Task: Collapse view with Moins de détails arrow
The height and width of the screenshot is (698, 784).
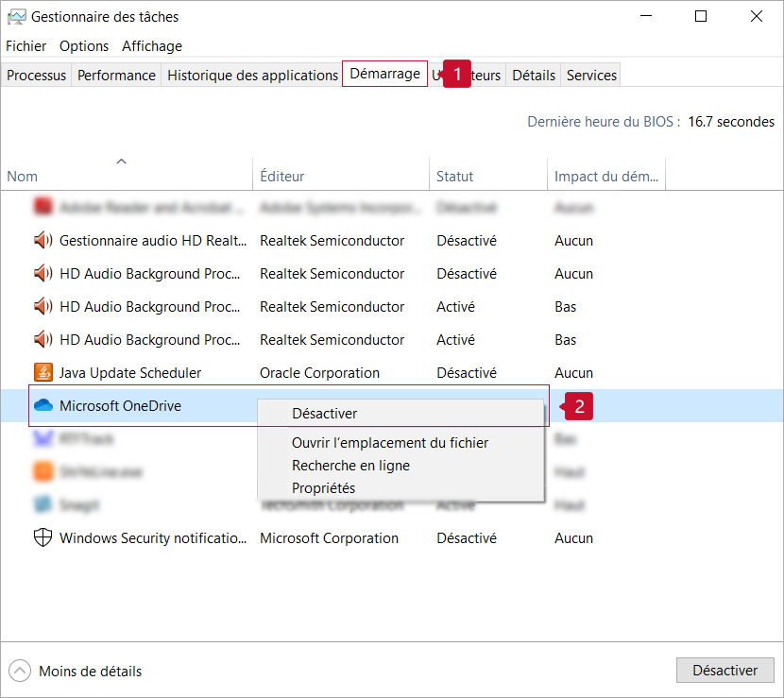Action: point(20,672)
